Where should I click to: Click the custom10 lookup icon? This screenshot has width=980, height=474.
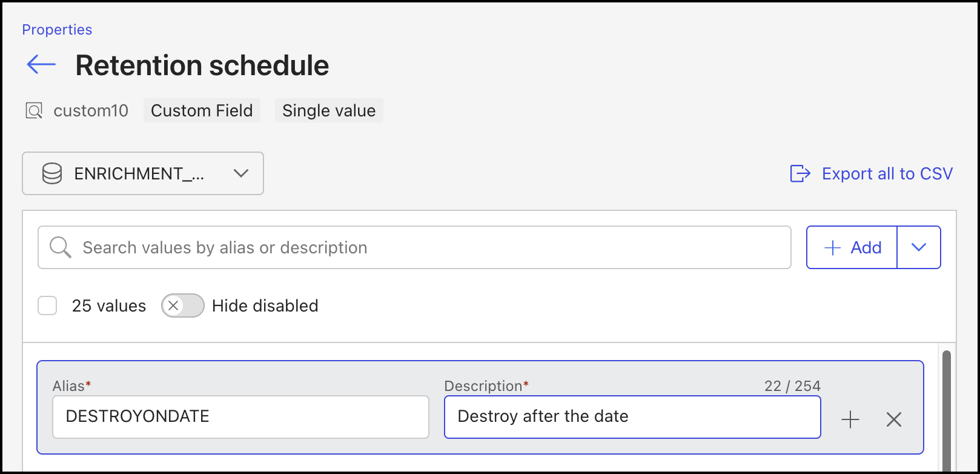click(34, 111)
